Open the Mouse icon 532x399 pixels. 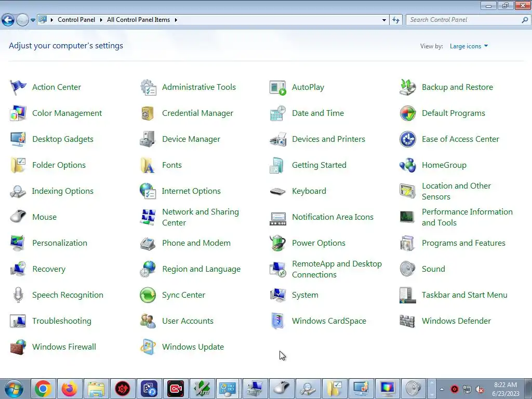(18, 217)
